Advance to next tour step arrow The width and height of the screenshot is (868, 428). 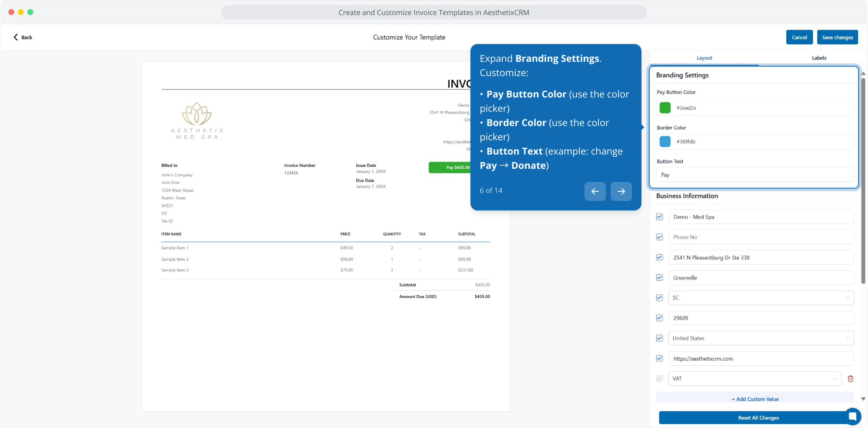pos(621,191)
